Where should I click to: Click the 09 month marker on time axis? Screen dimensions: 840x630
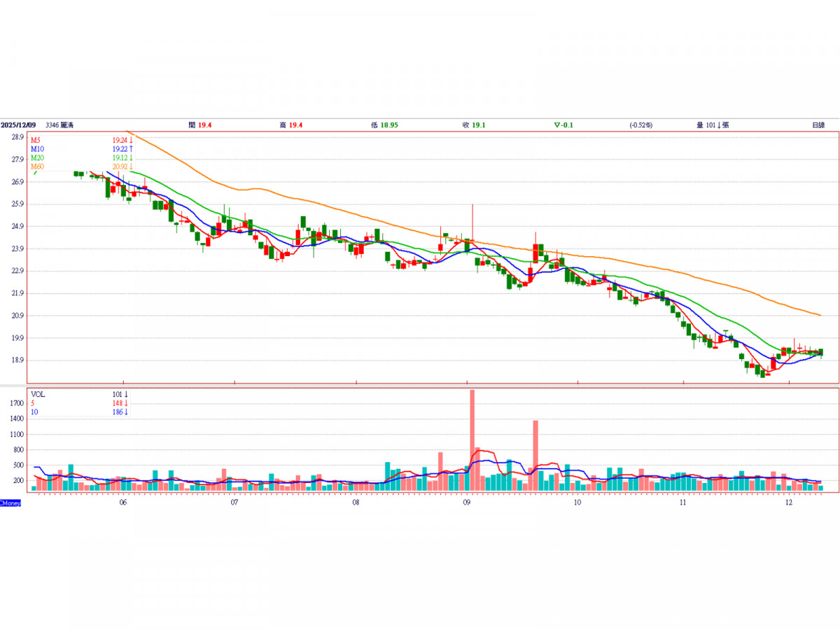(467, 502)
